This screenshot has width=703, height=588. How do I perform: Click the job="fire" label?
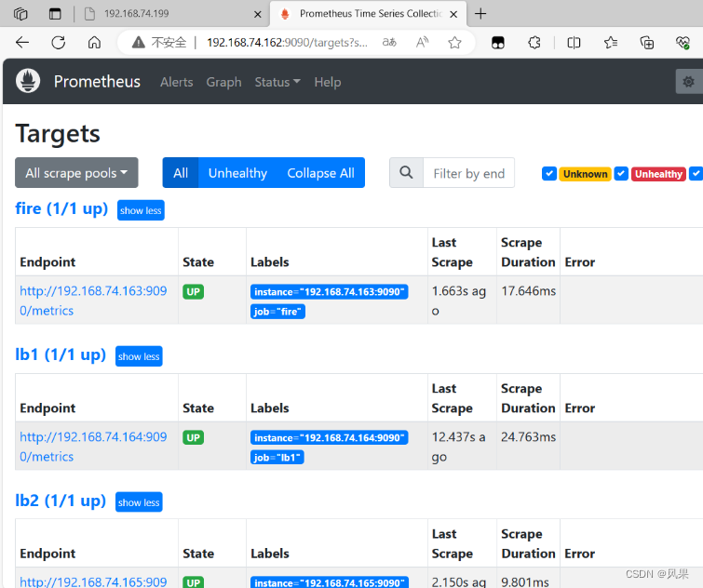(x=277, y=312)
